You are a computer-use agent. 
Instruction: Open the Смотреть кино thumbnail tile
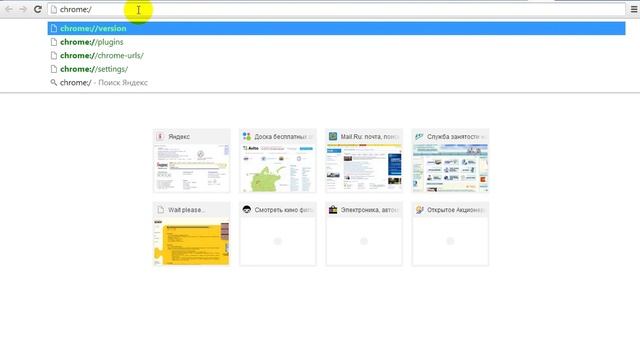[x=278, y=234]
